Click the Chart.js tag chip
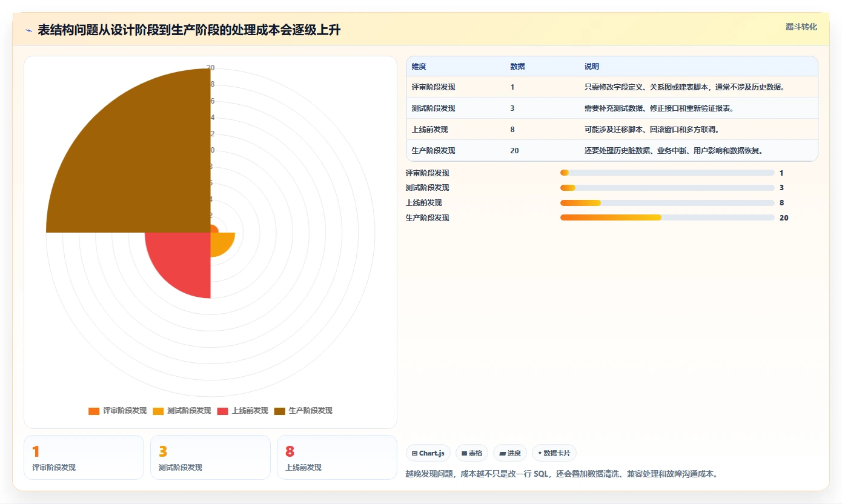Image resolution: width=842 pixels, height=504 pixels. pyautogui.click(x=428, y=453)
